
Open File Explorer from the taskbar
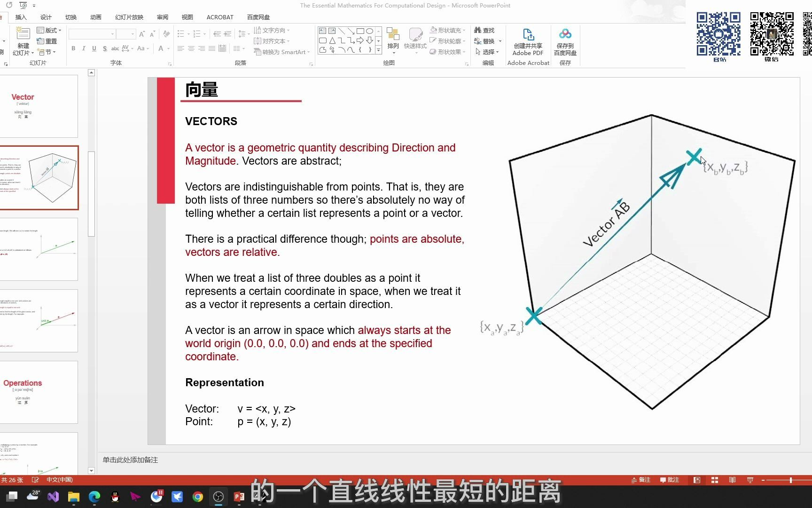[x=74, y=496]
